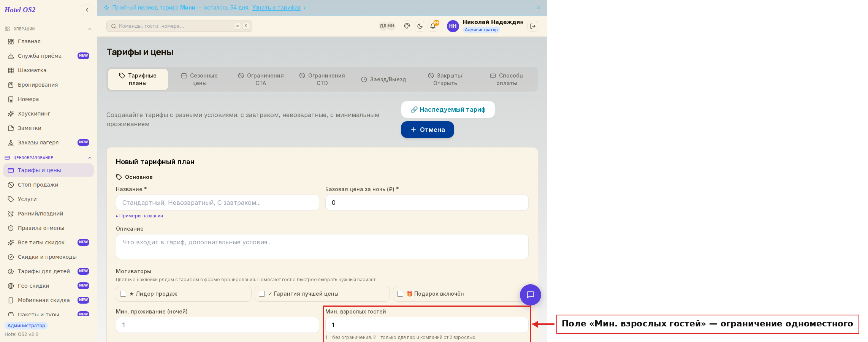This screenshot has width=868, height=342.
Task: Click the Базовая цена за ночь field
Action: coord(427,203)
